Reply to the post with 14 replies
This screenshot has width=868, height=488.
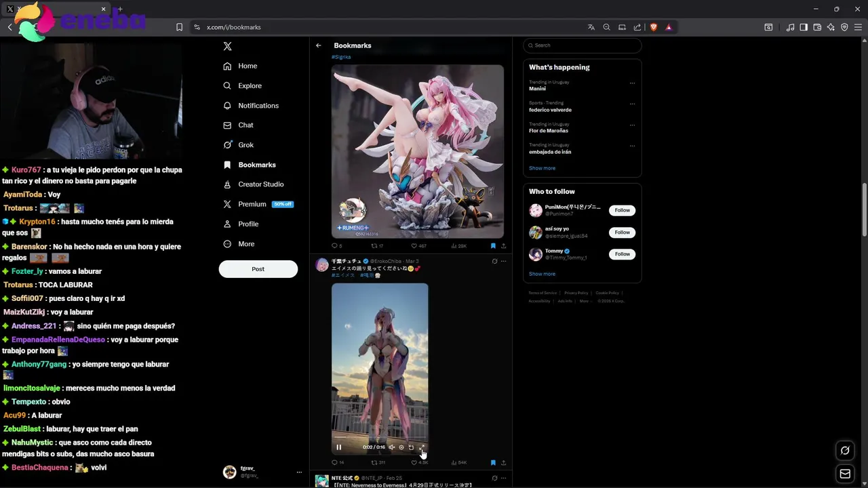[337, 462]
